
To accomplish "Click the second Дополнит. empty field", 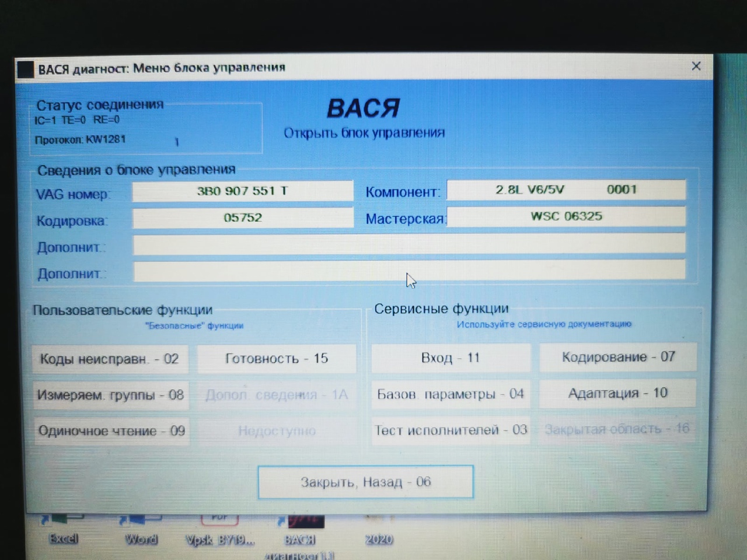I will (x=409, y=271).
